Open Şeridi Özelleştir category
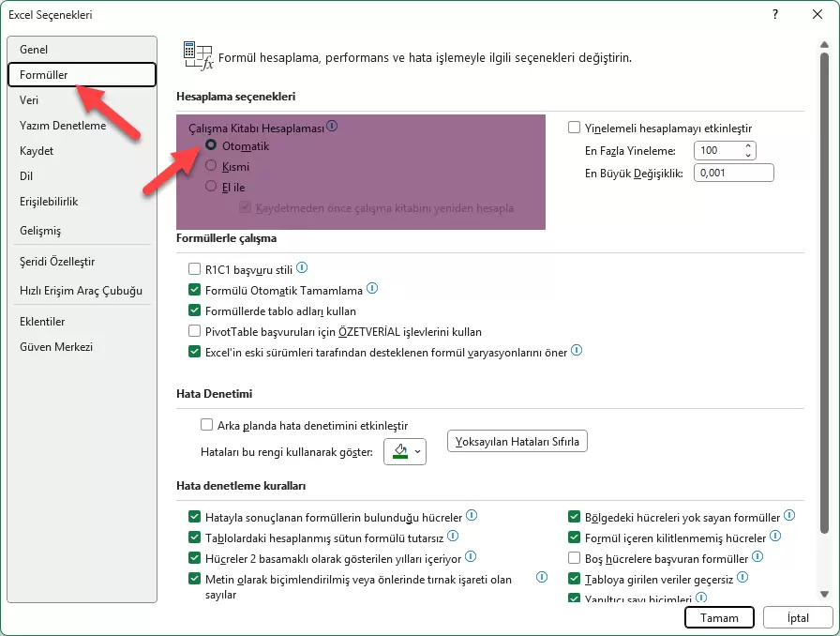Viewport: 840px width, 636px height. (82, 261)
